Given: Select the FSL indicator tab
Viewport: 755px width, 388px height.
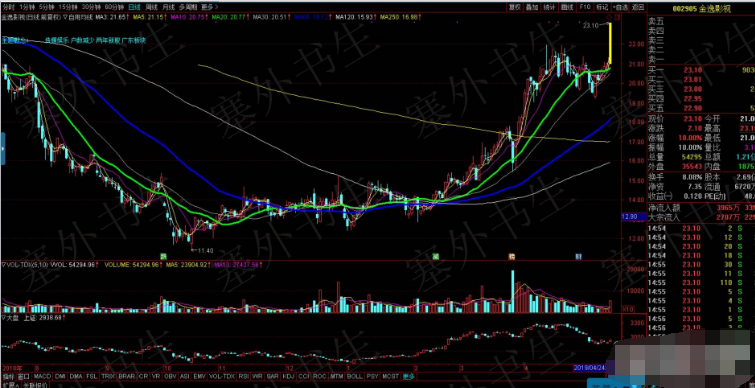Looking at the screenshot, I should pyautogui.click(x=91, y=376).
